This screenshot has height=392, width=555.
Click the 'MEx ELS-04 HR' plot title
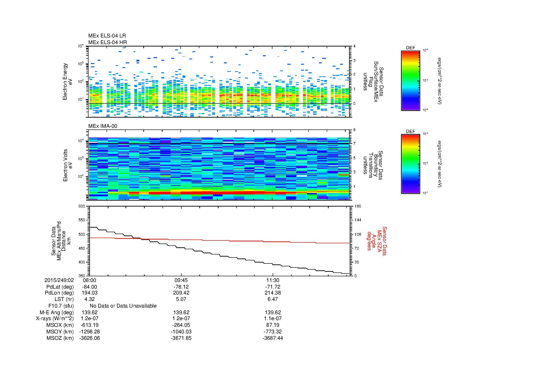(x=107, y=42)
